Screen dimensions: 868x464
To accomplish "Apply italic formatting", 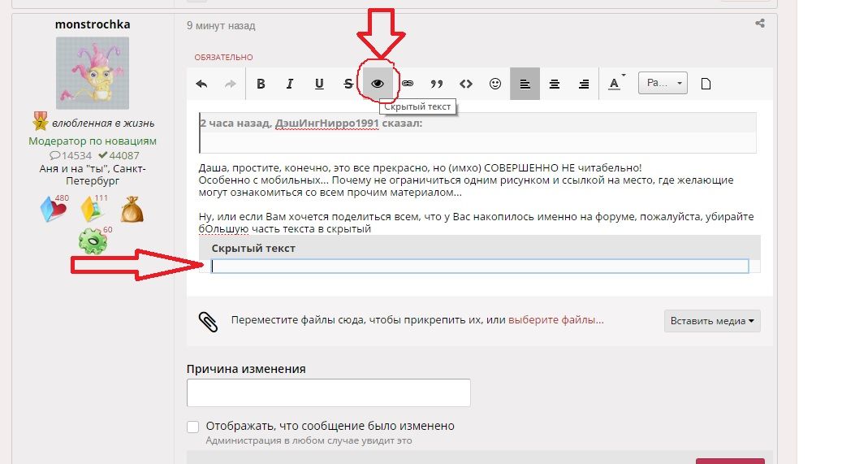I will pyautogui.click(x=290, y=84).
